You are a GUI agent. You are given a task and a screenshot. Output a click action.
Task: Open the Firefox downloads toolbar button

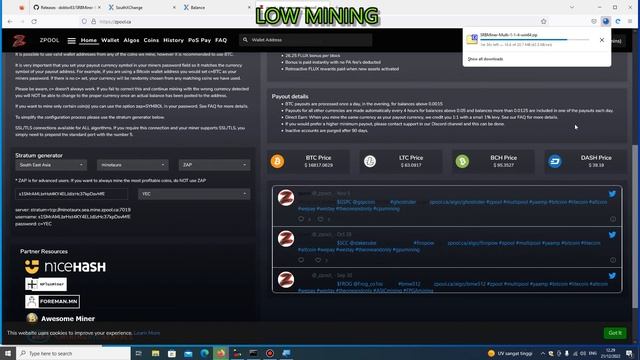(x=606, y=21)
